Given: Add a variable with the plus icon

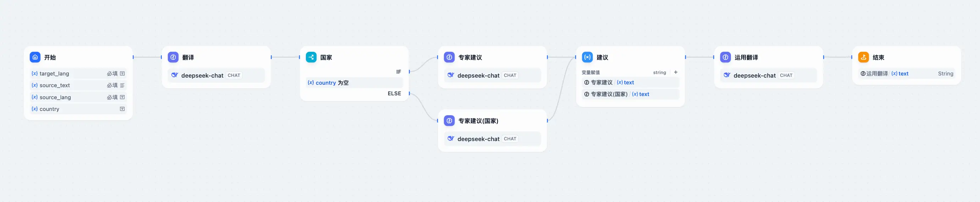Looking at the screenshot, I should 676,72.
